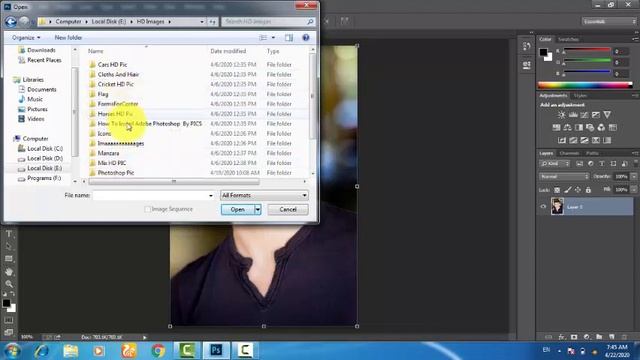Viewport: 640px width, 360px height.
Task: Add a Threshold adjustment
Action: [584, 140]
